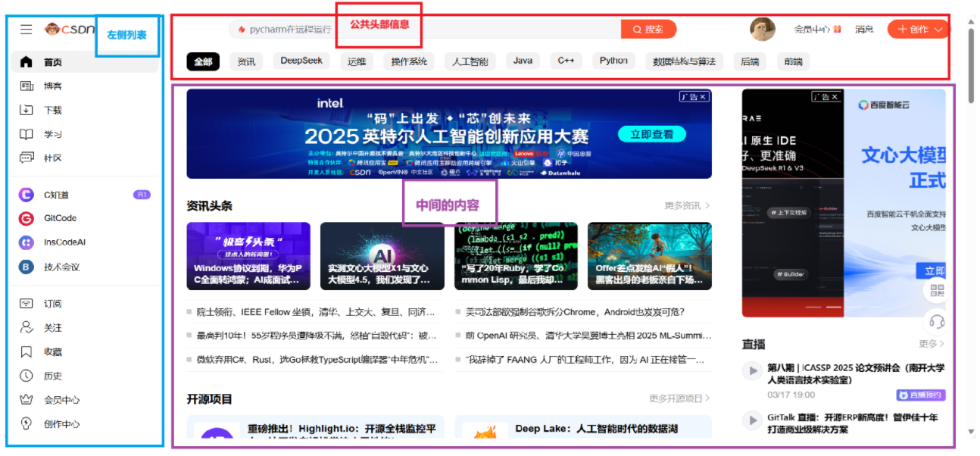Expand the 创作 dropdown arrow

[x=939, y=30]
